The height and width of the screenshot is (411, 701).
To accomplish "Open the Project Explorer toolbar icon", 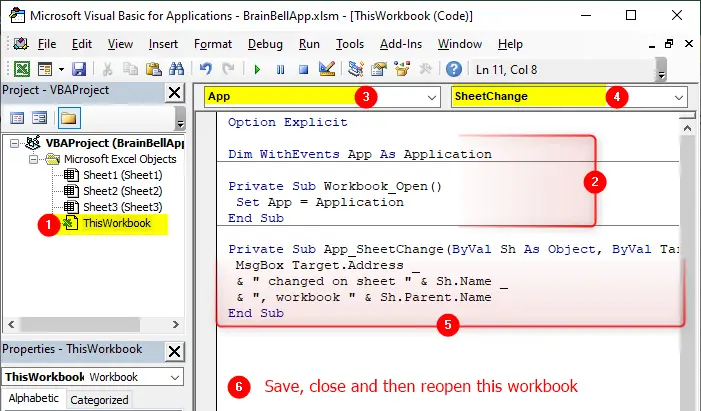I will pos(356,69).
